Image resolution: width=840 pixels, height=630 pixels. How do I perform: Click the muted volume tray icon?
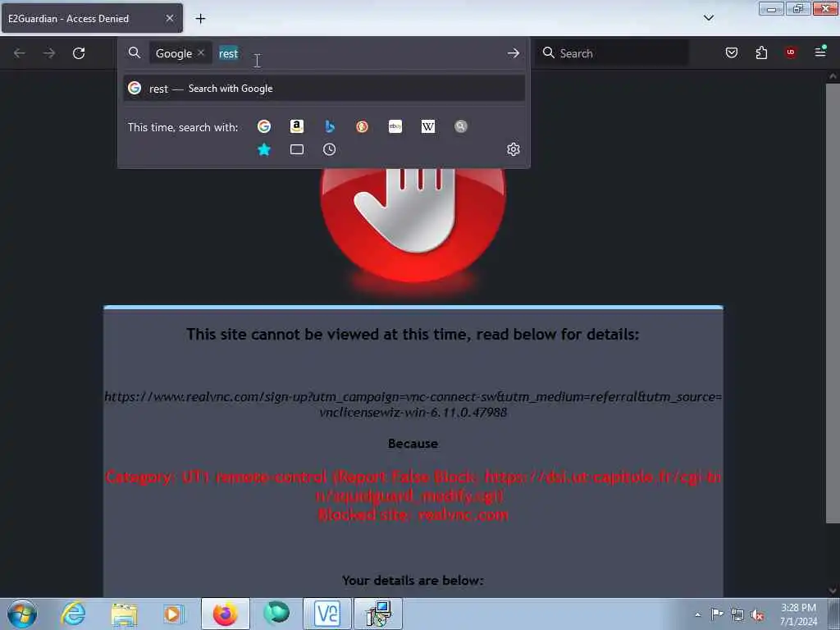point(757,615)
